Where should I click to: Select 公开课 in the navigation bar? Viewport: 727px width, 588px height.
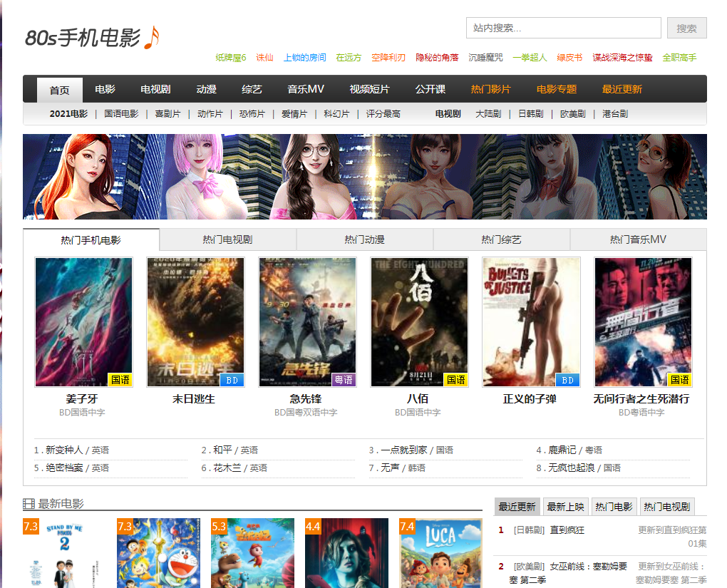pyautogui.click(x=430, y=89)
